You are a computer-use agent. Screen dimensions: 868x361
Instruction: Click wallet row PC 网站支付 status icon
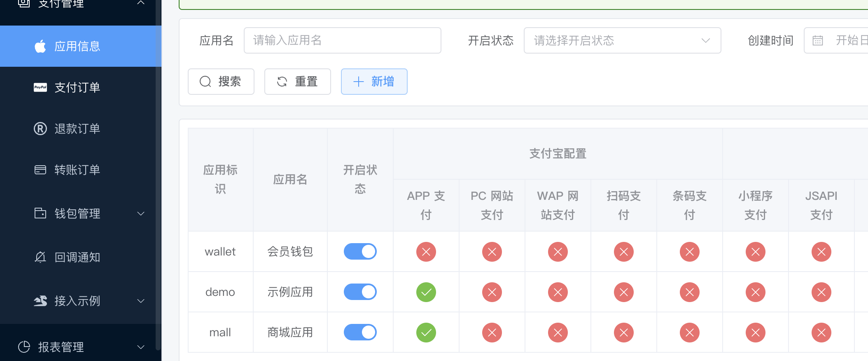coord(492,252)
